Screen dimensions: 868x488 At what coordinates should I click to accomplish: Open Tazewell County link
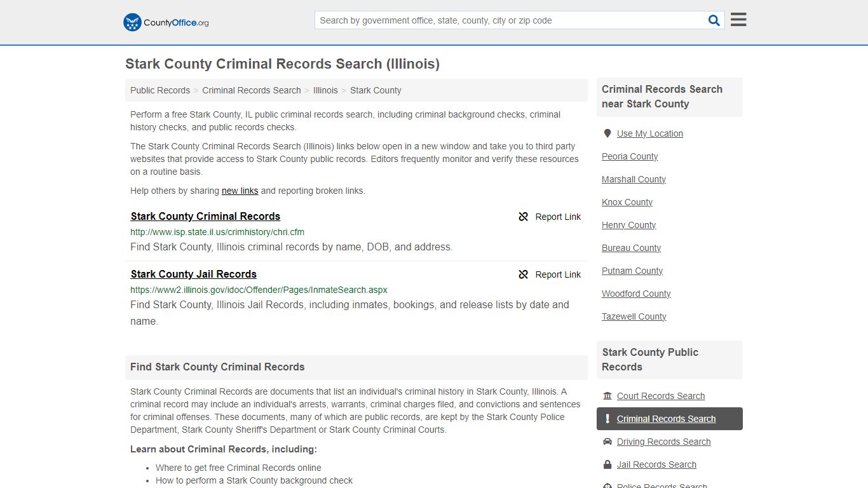pos(634,316)
